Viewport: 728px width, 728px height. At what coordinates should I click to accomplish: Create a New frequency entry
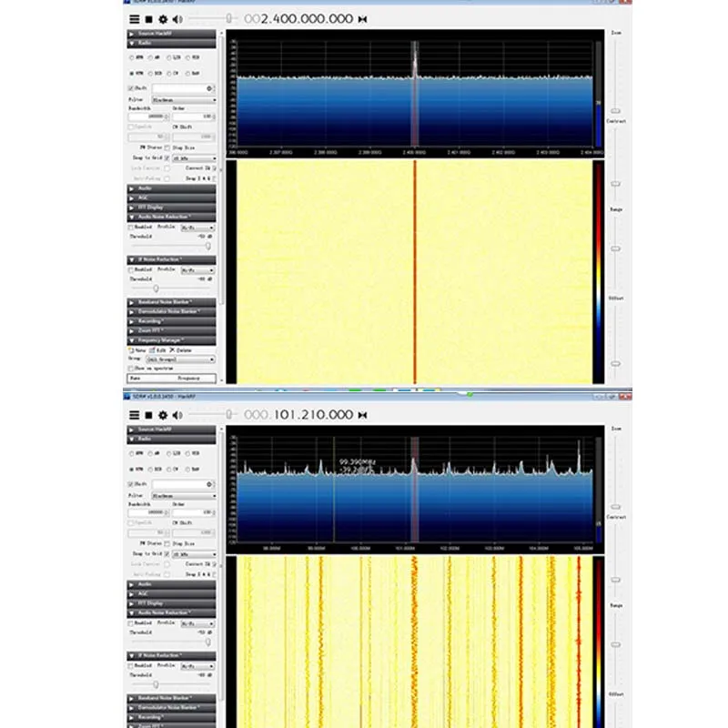coord(137,349)
